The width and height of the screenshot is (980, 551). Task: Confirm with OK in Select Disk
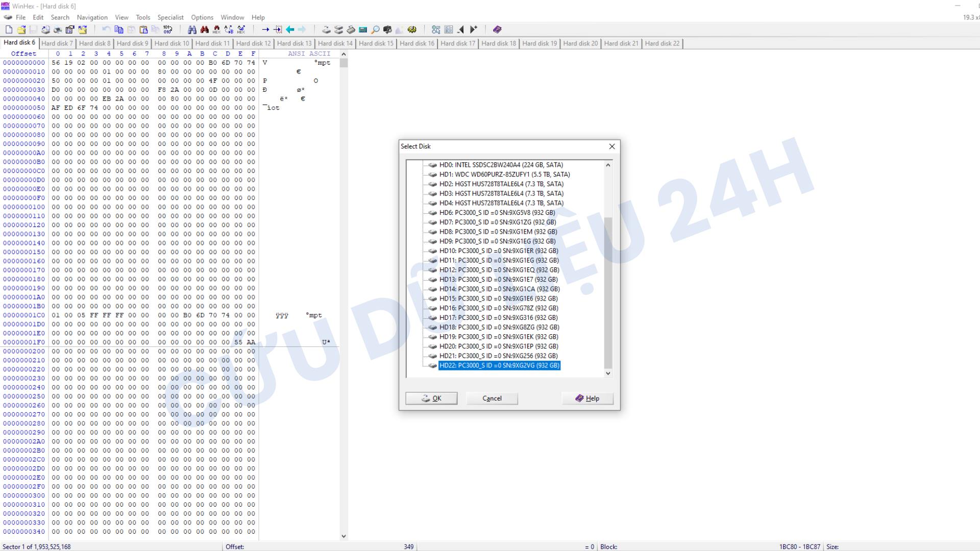(x=431, y=398)
